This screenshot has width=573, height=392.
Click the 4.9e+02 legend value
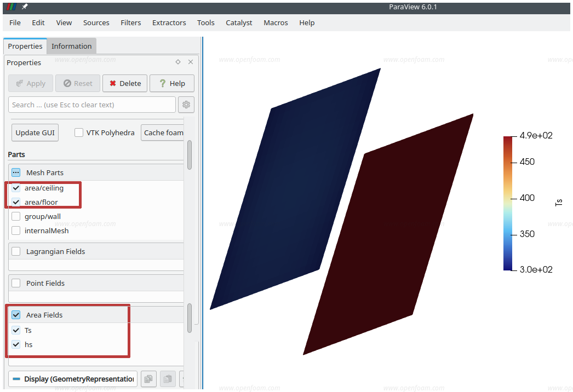(x=536, y=136)
